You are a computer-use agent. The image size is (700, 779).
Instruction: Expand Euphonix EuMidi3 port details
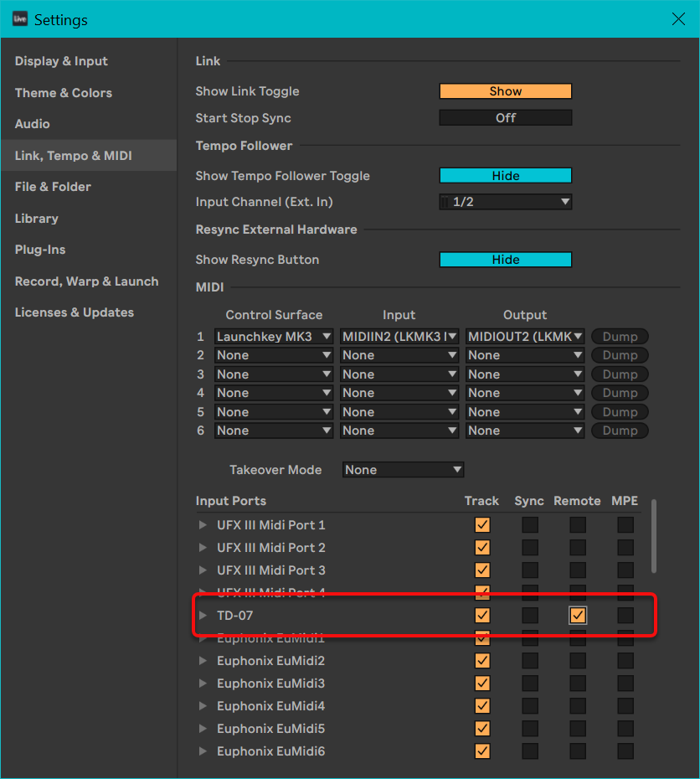point(203,684)
